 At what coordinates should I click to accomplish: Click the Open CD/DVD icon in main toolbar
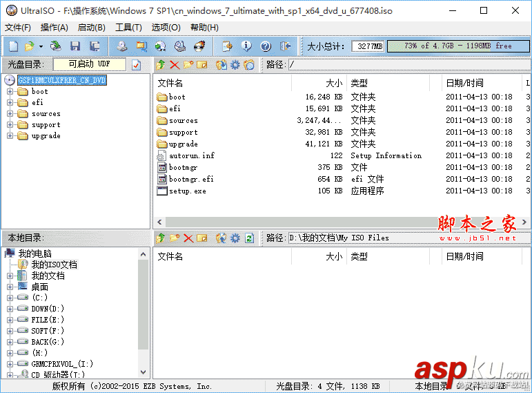[56, 46]
